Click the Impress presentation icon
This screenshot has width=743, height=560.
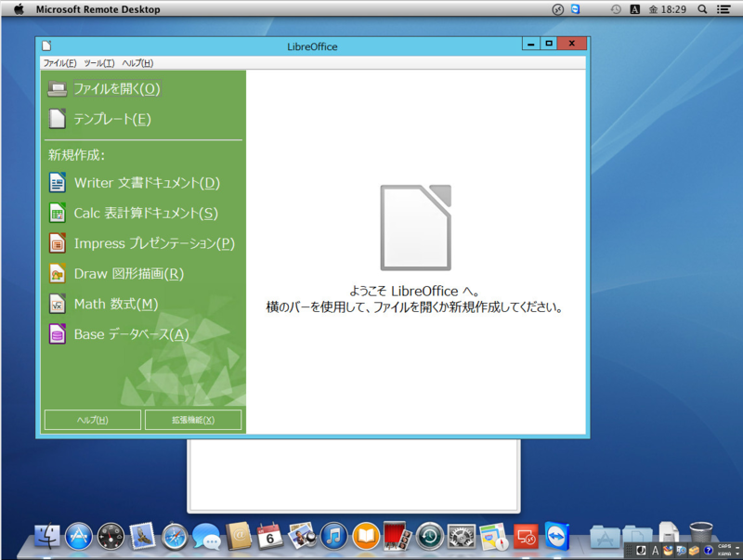[x=58, y=243]
